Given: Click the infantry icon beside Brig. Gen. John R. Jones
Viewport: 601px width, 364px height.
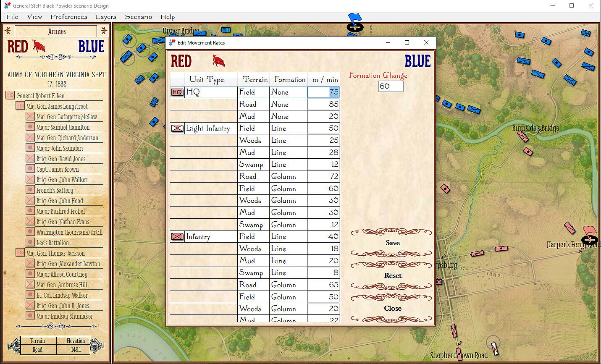Looking at the screenshot, I should tap(30, 305).
